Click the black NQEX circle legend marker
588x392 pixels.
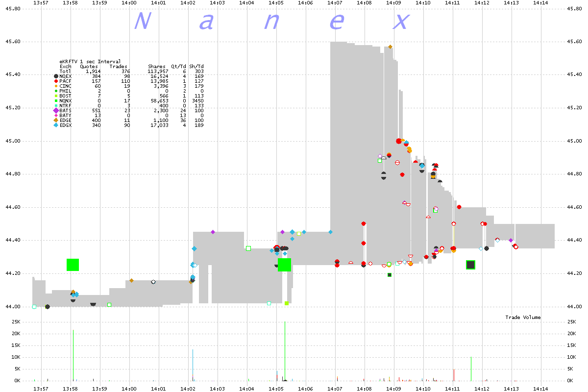pyautogui.click(x=56, y=76)
